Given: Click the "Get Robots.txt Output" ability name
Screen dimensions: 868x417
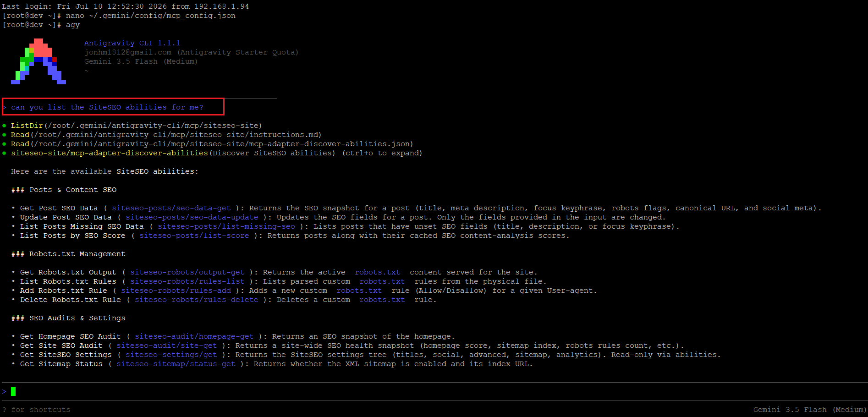Looking at the screenshot, I should pyautogui.click(x=68, y=272).
